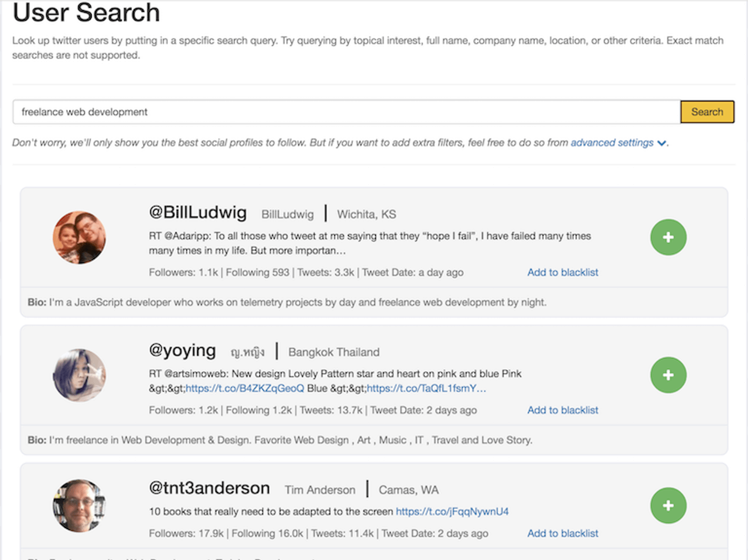Open the advanced settings link

(612, 143)
